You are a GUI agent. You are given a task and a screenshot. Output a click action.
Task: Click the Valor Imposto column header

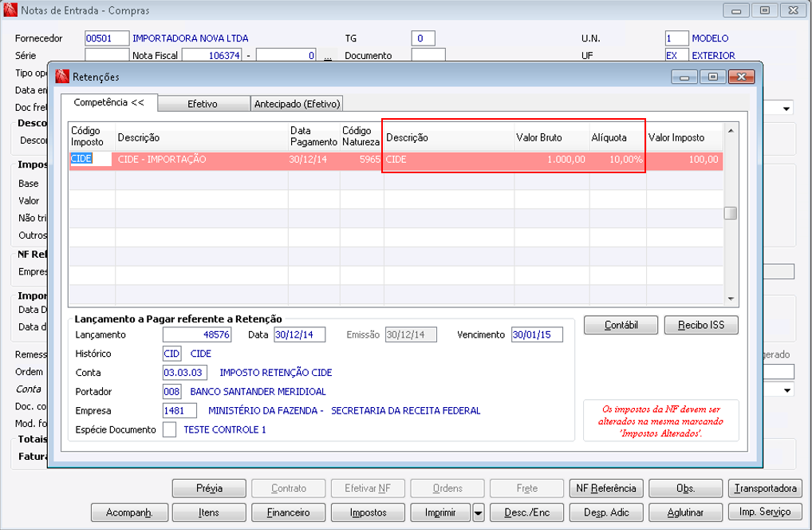684,136
